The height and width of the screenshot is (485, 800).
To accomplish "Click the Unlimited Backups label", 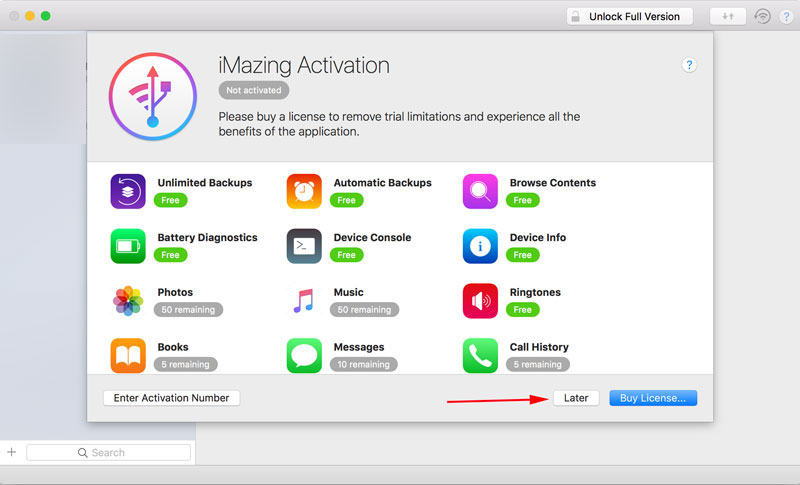I will (x=205, y=183).
